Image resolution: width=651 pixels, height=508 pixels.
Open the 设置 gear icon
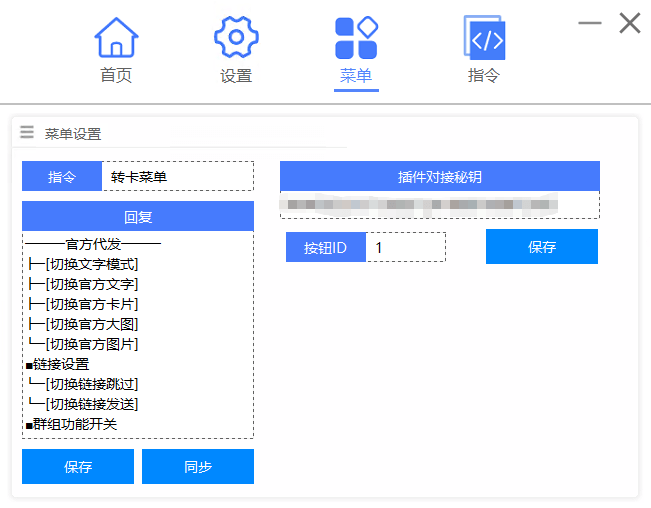(x=236, y=37)
